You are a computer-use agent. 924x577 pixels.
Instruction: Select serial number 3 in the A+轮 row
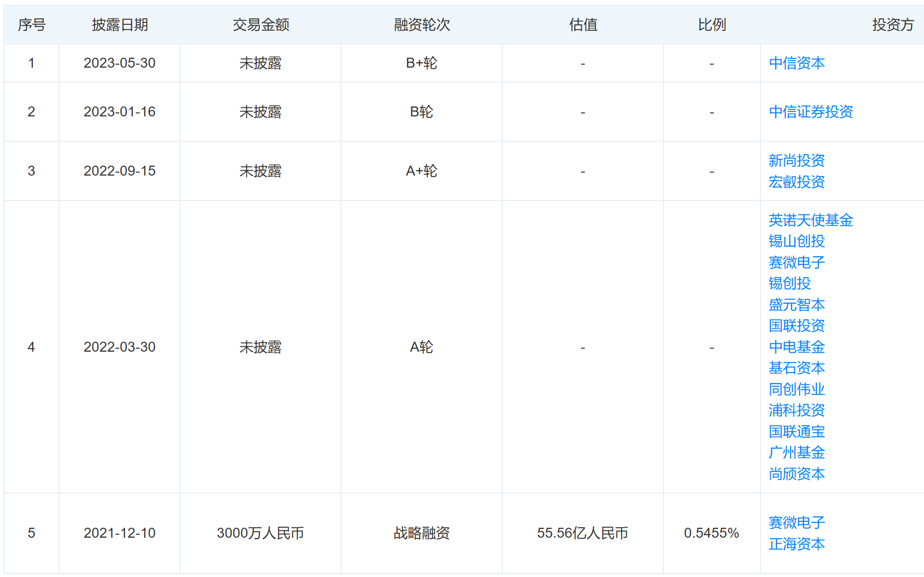pos(31,171)
